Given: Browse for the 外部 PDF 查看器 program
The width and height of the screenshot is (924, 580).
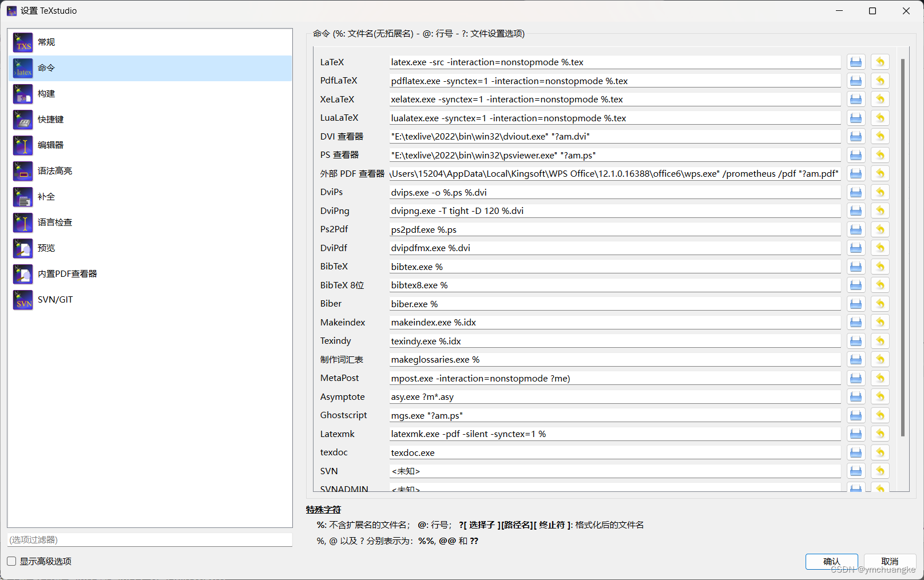Looking at the screenshot, I should (856, 174).
